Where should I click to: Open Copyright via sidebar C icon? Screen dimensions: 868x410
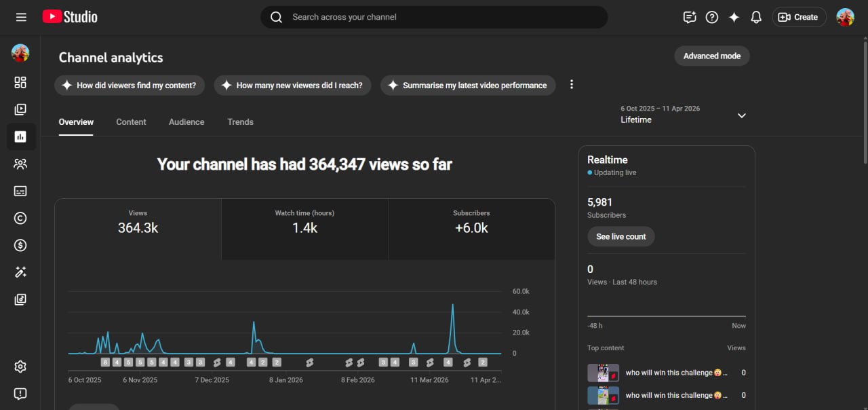[x=20, y=218]
